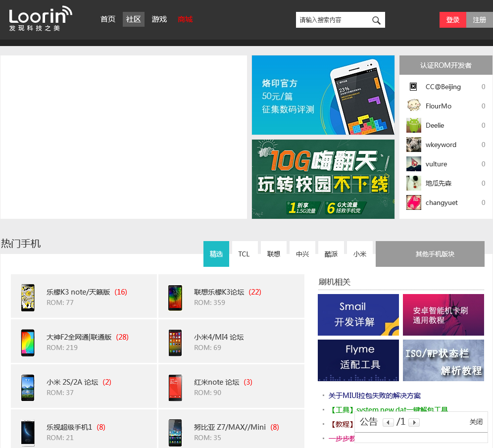Open the ISO/WP状态栏解析教程 tile

pos(444,360)
